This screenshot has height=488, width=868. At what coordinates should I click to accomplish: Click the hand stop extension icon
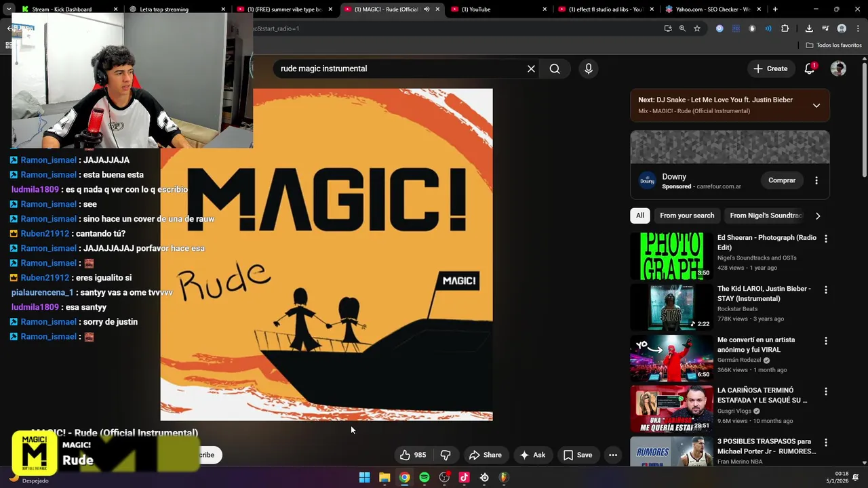(x=752, y=28)
